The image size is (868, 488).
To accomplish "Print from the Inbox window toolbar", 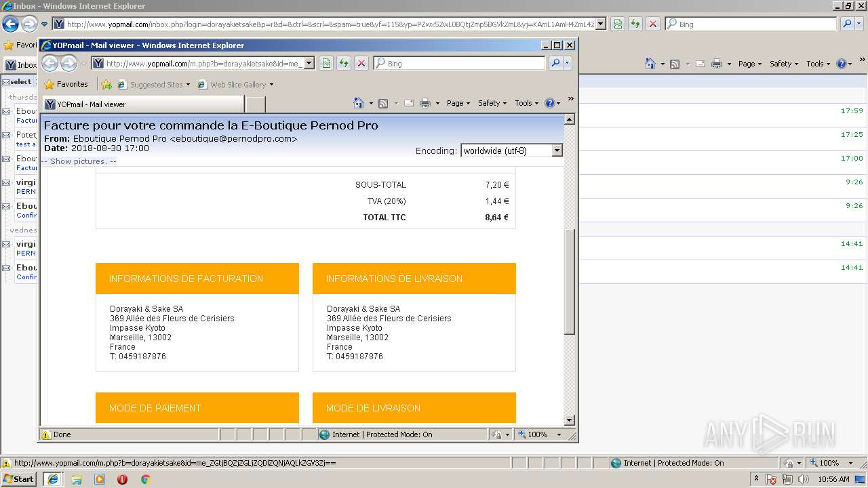I will tap(717, 64).
